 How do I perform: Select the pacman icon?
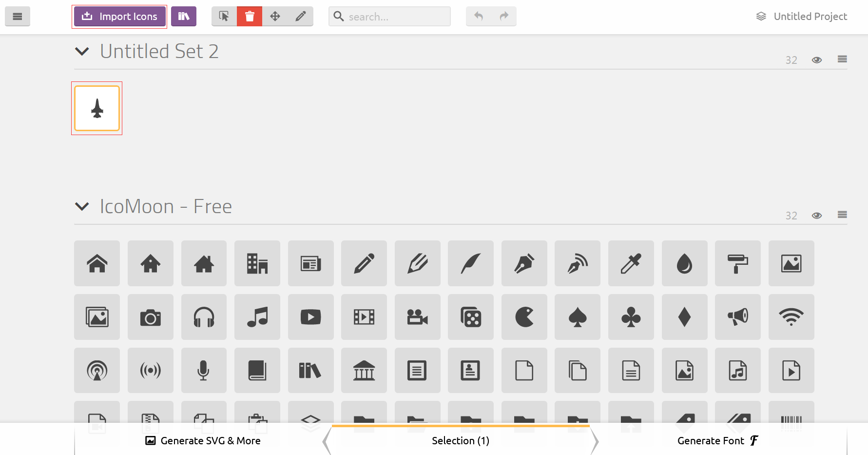[524, 317]
